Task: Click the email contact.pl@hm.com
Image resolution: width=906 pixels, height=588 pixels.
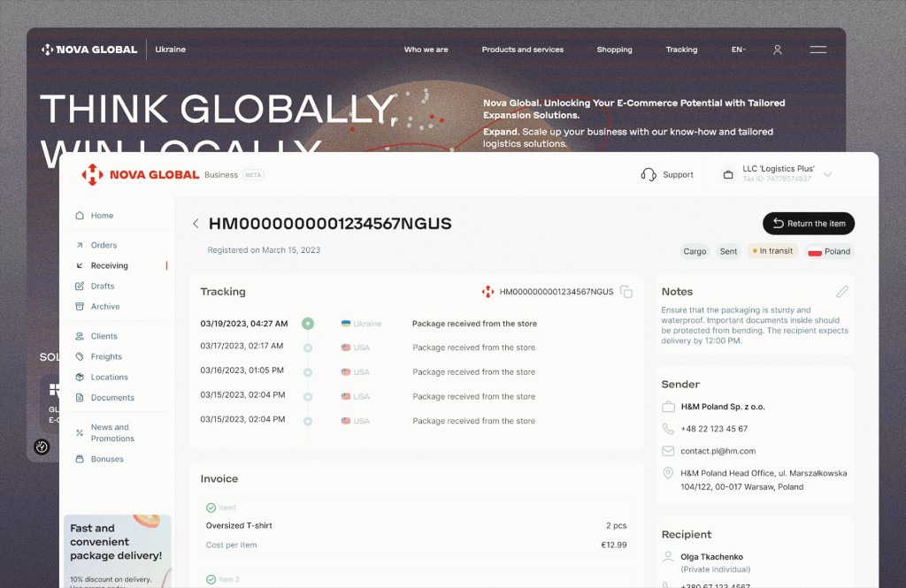Action: tap(718, 451)
